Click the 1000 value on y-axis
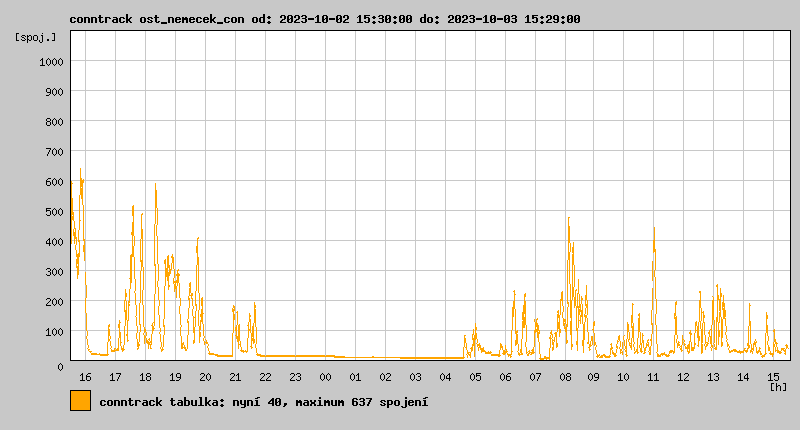800x430 pixels. 51,62
